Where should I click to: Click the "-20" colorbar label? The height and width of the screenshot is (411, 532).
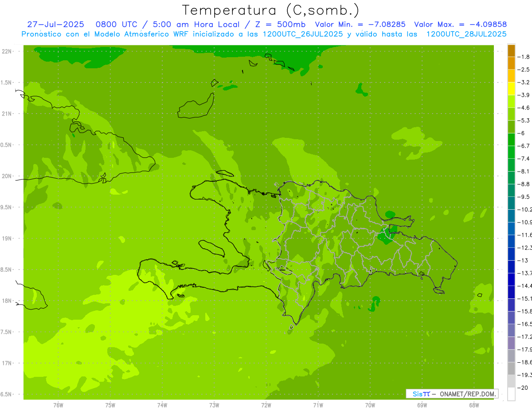[x=522, y=388]
